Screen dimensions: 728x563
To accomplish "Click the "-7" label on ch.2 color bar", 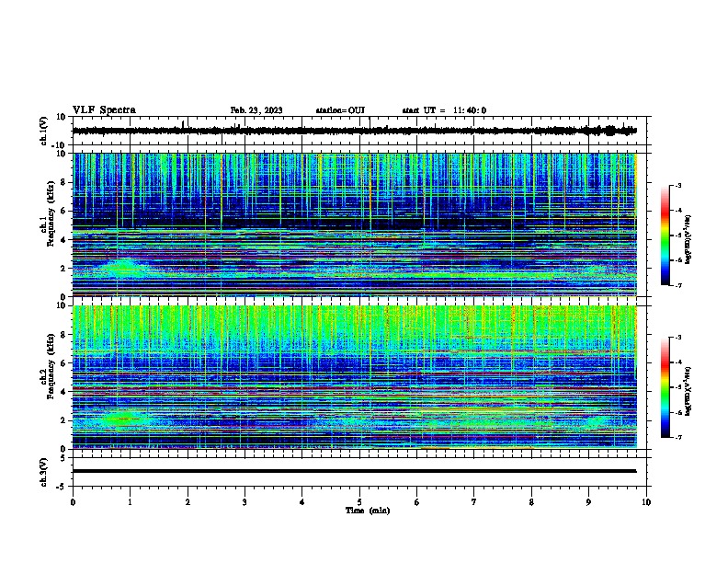I will click(678, 437).
